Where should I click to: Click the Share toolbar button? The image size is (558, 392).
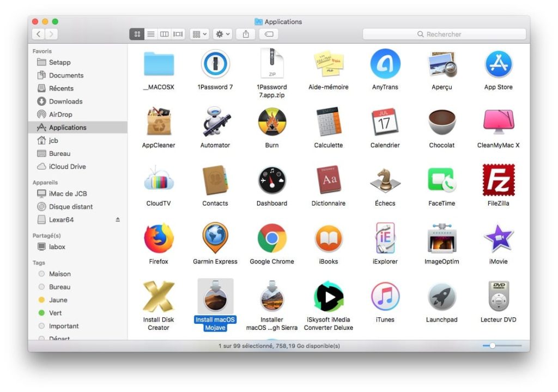tap(246, 34)
